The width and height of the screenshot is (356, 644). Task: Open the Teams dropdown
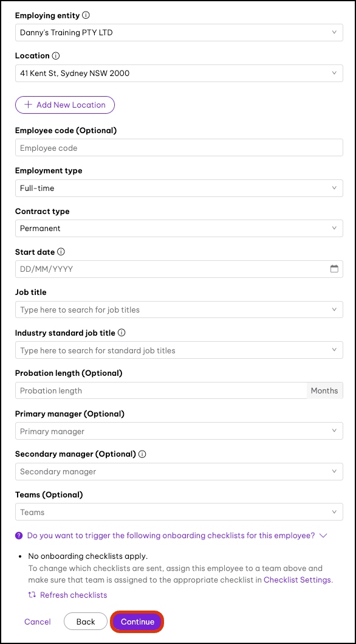(x=179, y=512)
